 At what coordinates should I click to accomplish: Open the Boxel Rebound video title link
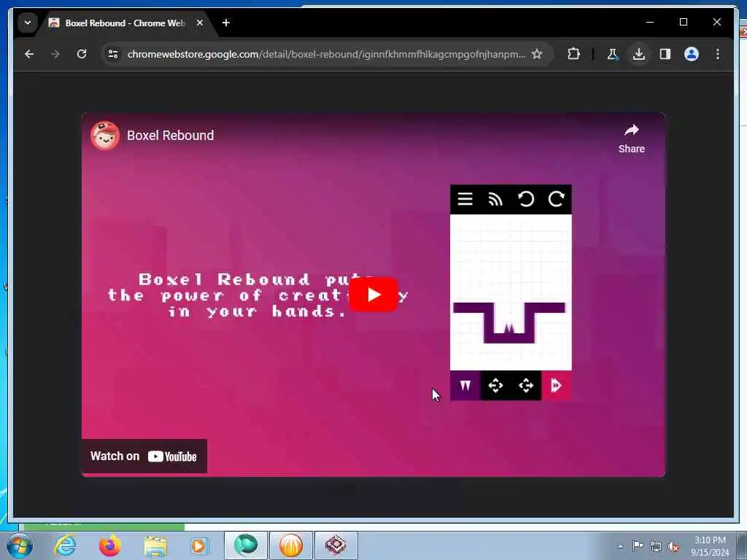170,135
